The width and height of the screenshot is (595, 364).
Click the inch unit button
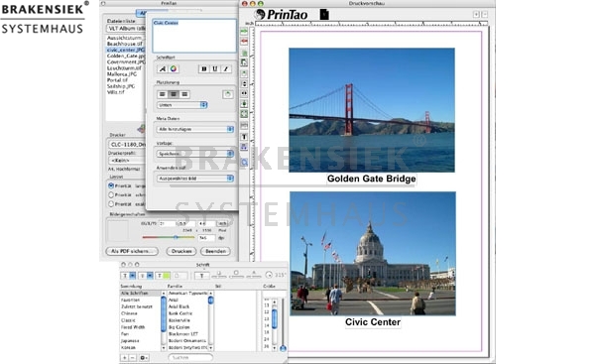(x=222, y=223)
